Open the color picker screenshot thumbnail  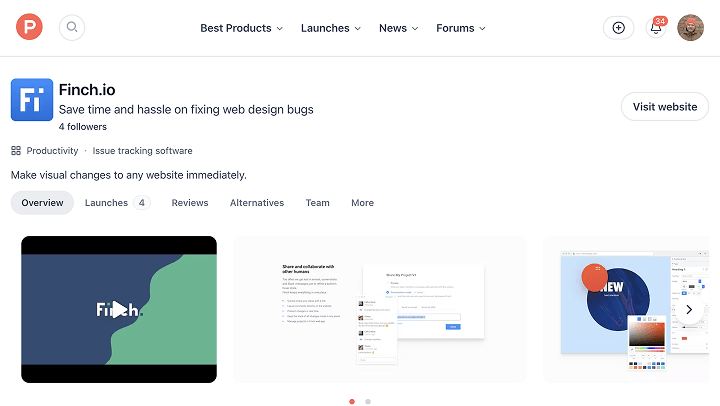coord(626,310)
